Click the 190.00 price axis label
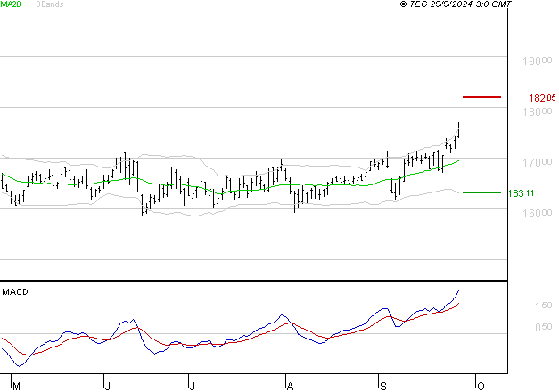Viewport: 559px width, 392px height. (538, 61)
